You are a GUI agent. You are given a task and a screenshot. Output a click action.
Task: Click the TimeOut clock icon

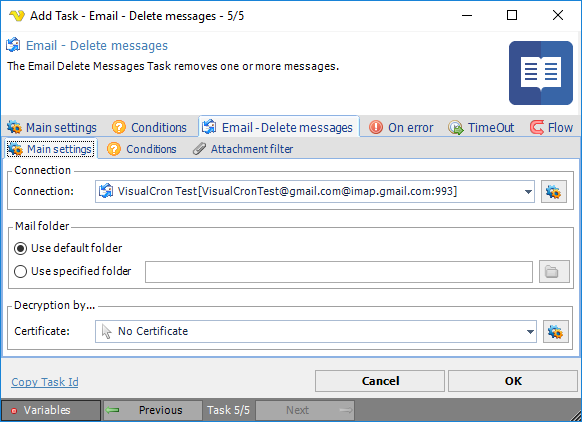[455, 127]
